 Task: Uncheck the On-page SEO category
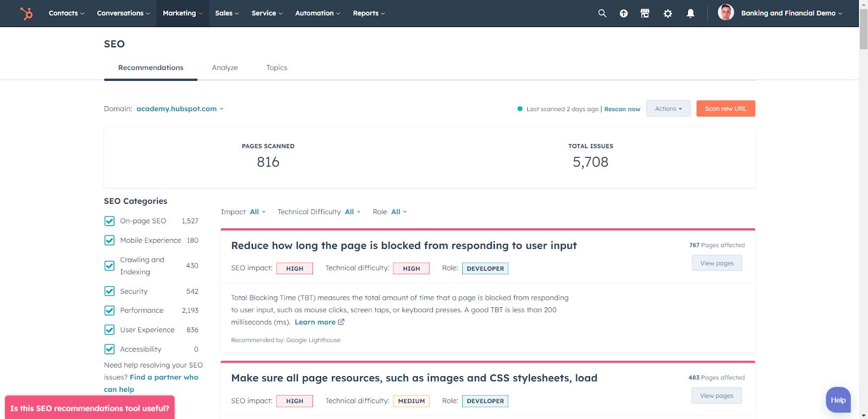pos(110,221)
